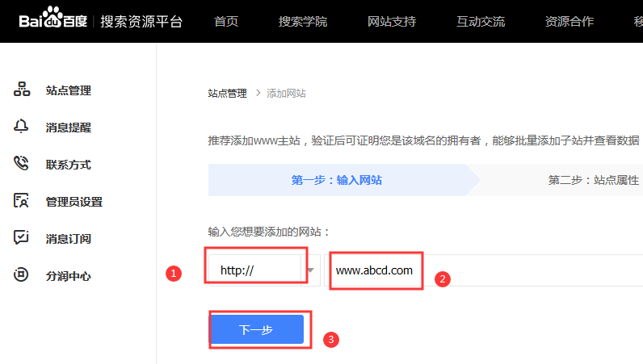
Task: Switch to the 第二步：站点属性 step
Action: (x=593, y=180)
